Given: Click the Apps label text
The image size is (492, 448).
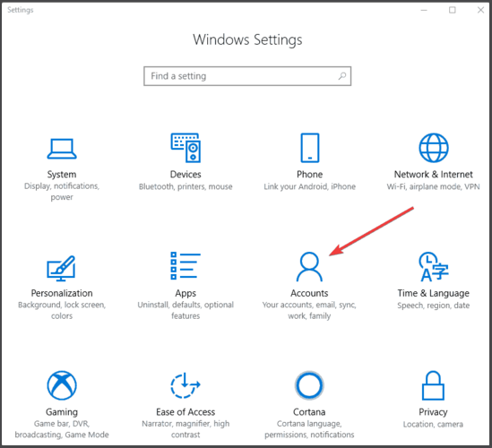Looking at the screenshot, I should point(186,293).
